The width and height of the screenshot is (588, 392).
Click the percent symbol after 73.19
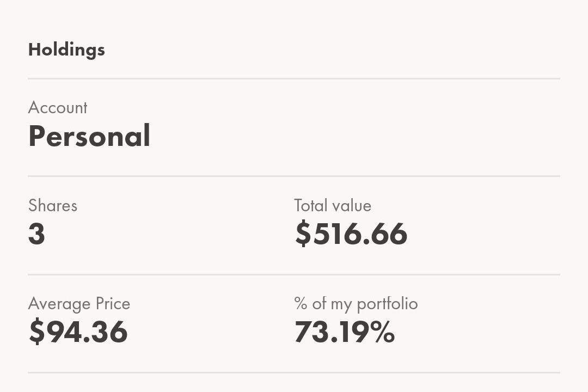pos(383,332)
